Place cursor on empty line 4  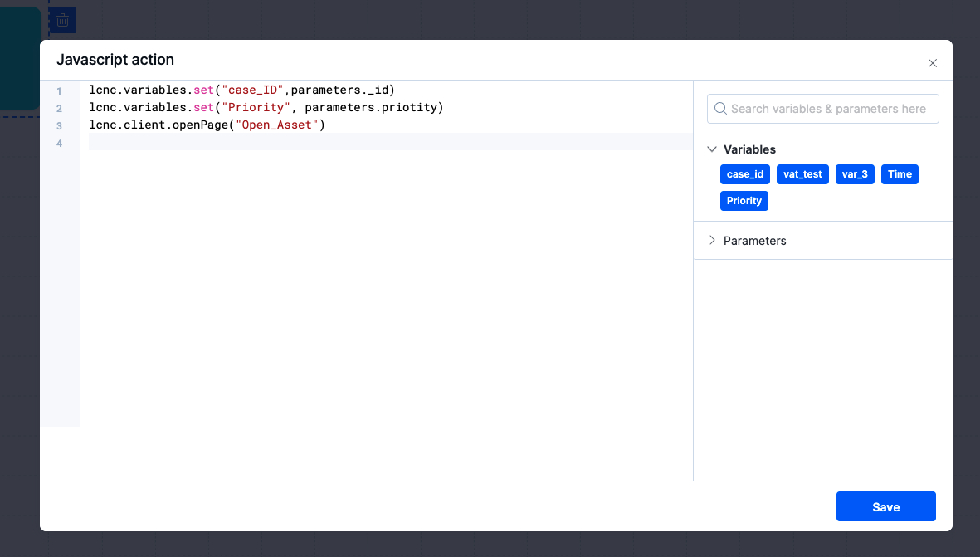tap(390, 143)
